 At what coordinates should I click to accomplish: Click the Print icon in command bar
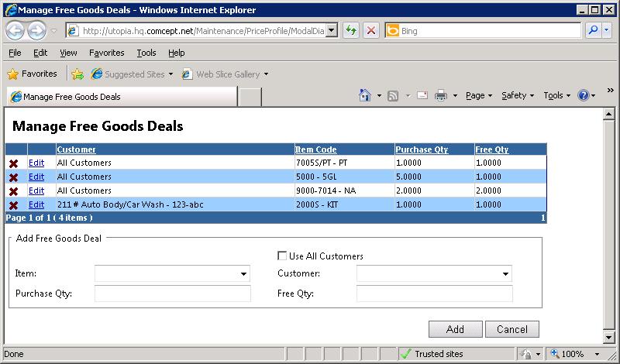440,96
